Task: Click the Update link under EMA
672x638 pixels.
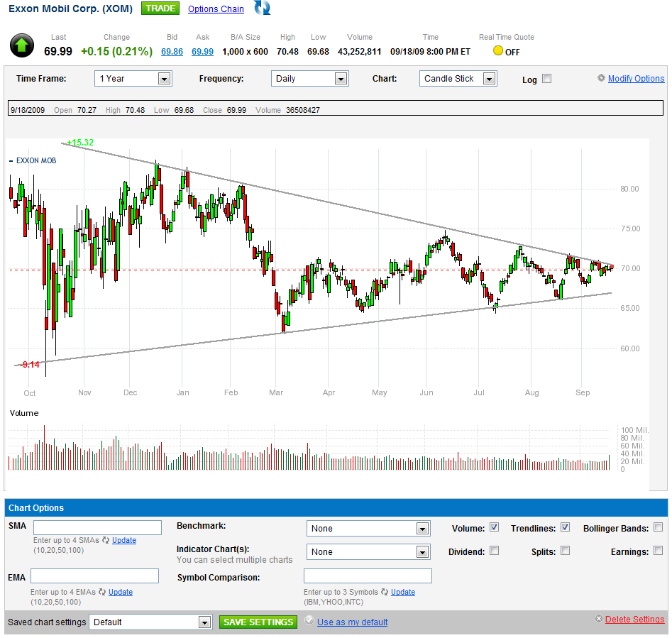Action: coord(121,592)
